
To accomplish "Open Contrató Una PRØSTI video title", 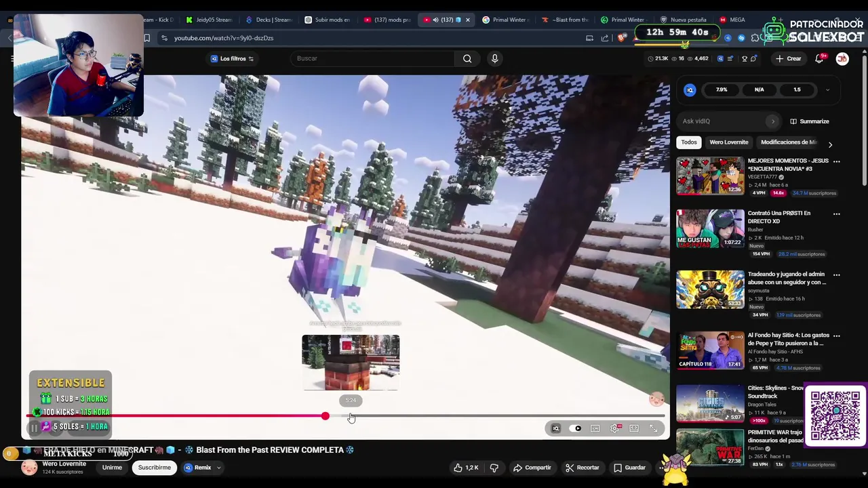I will click(779, 217).
